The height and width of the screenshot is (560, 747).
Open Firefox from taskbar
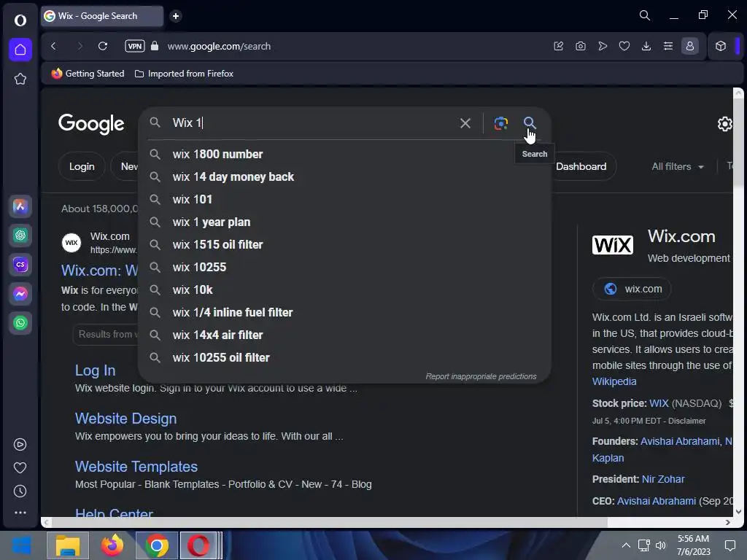(x=112, y=545)
